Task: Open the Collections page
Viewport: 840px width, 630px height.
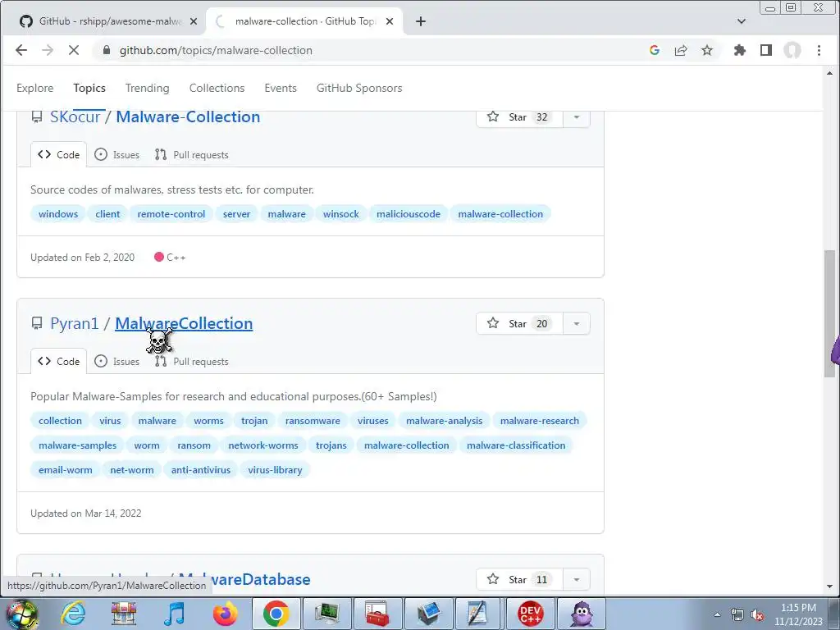Action: pyautogui.click(x=217, y=88)
